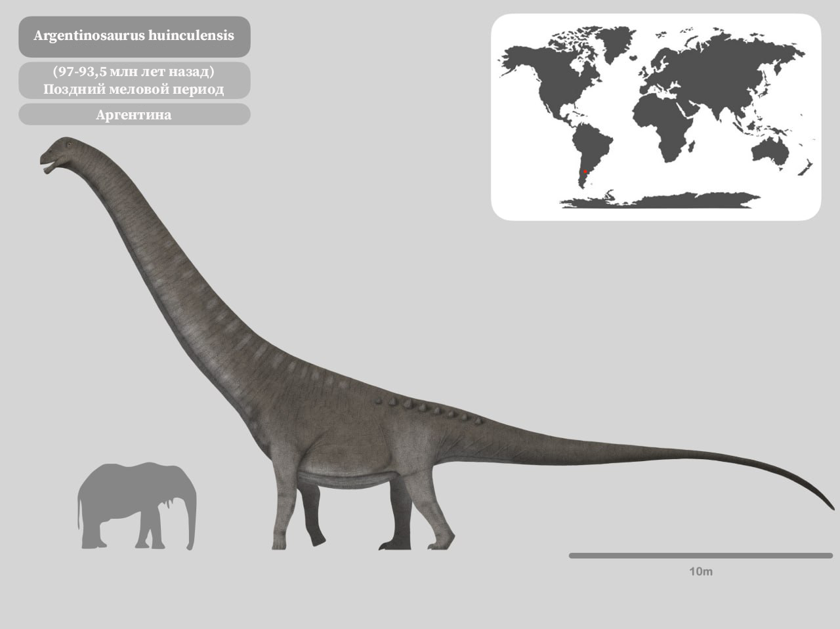Click Australia on the world map

point(770,151)
